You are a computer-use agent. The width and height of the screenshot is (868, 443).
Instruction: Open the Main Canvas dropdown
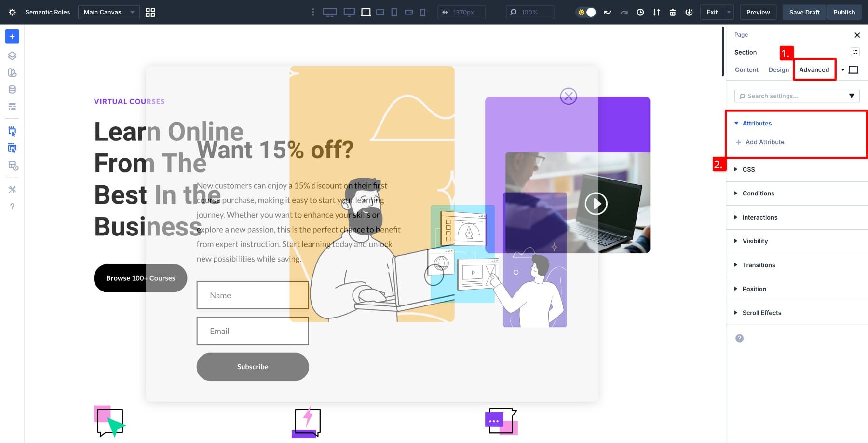point(108,12)
